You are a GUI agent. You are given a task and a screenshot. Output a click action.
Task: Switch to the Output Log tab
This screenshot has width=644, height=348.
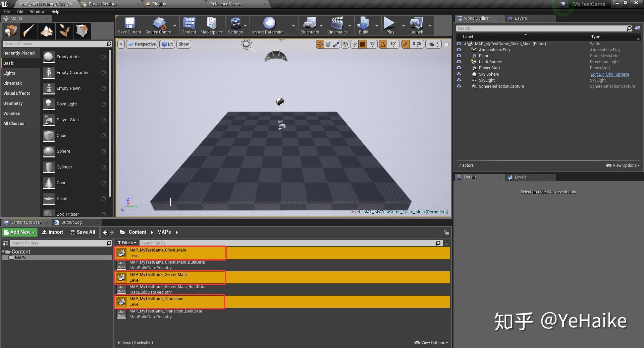pos(71,222)
